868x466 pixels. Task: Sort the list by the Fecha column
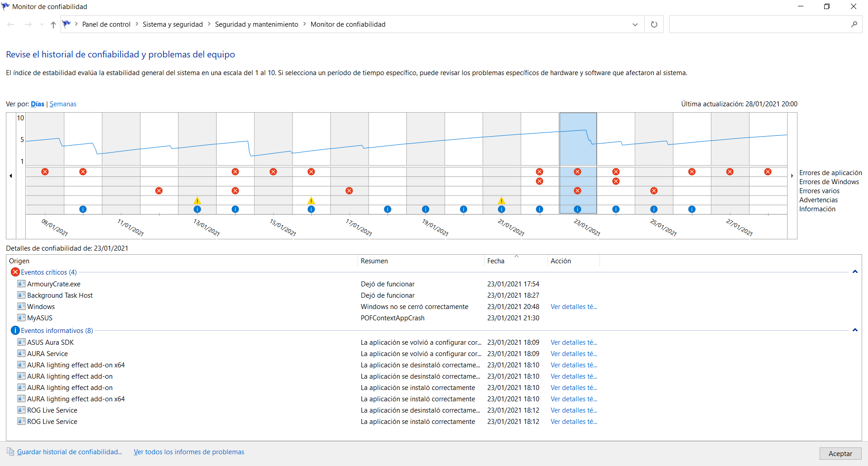coord(516,261)
